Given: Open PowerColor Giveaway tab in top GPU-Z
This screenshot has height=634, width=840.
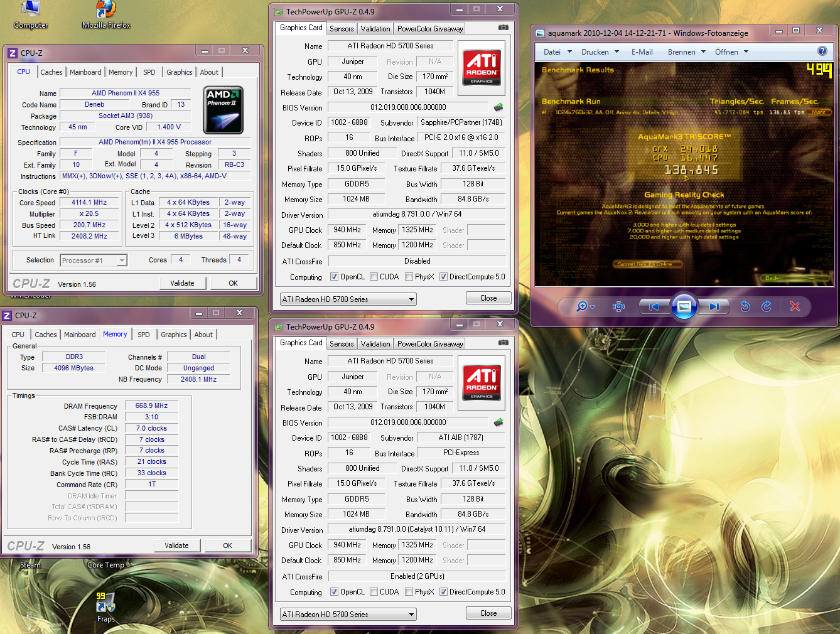Looking at the screenshot, I should pos(430,28).
